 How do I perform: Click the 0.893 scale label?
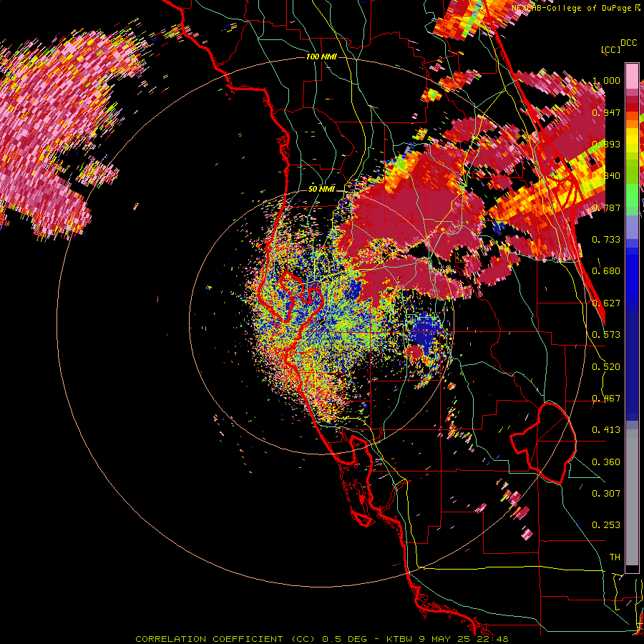(x=606, y=144)
